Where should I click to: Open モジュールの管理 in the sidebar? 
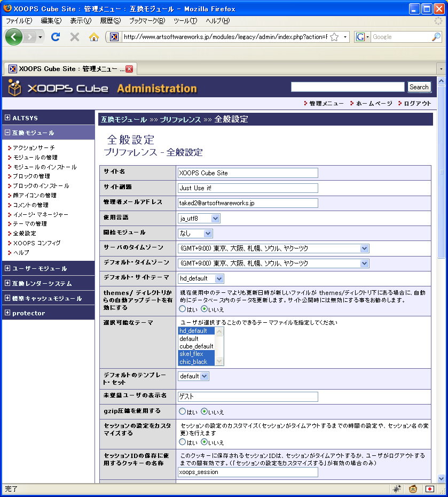tap(35, 157)
